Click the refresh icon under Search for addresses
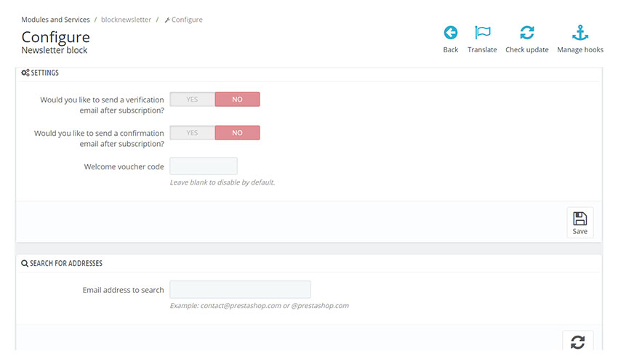Viewport: 618px width, 364px height. point(578,342)
